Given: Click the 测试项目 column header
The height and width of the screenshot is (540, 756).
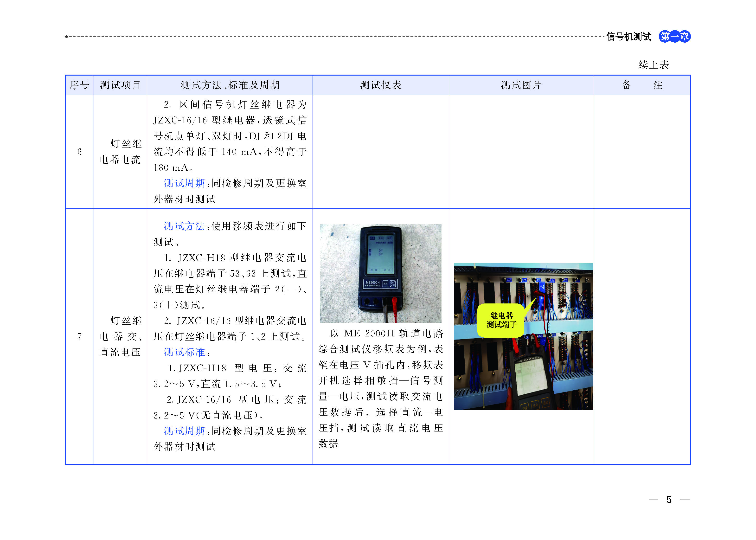Looking at the screenshot, I should tap(120, 85).
